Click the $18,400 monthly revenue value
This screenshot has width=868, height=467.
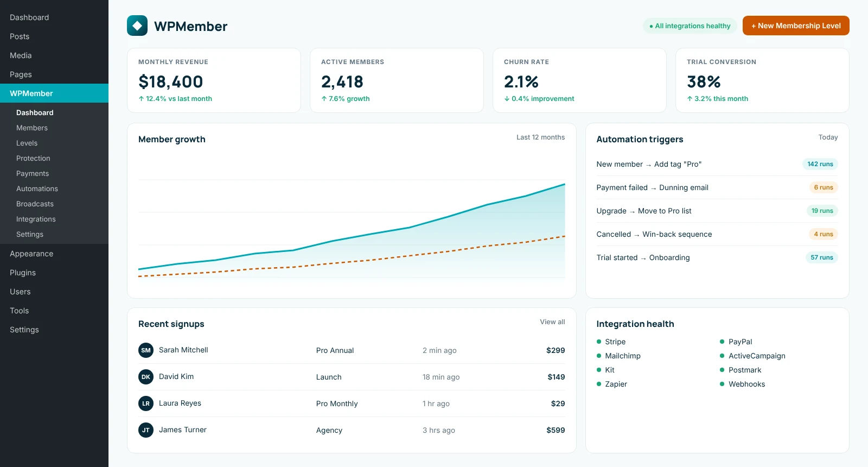tap(171, 81)
